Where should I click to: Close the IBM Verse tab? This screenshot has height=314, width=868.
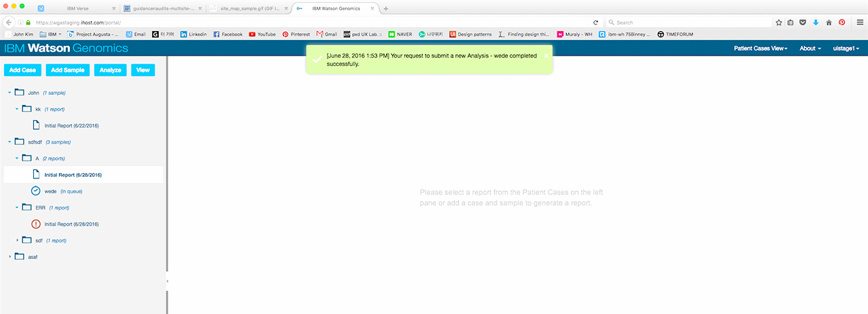click(x=114, y=9)
